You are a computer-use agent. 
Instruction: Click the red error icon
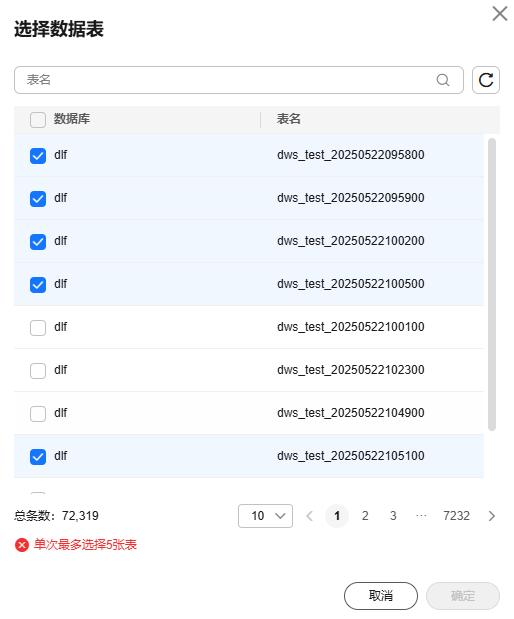(x=22, y=545)
